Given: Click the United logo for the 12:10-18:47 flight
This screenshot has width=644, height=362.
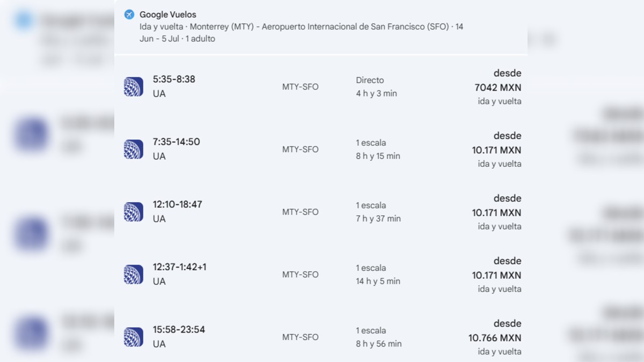Looking at the screenshot, I should pos(133,211).
